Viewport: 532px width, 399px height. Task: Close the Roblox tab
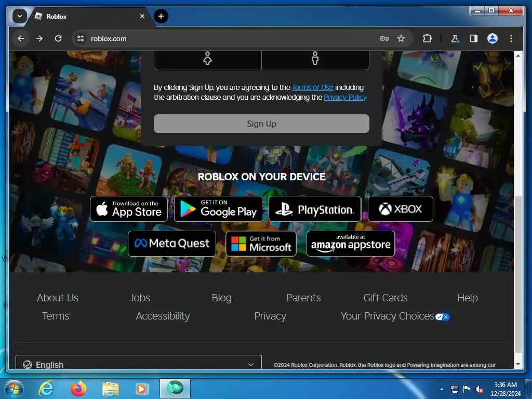pos(142,16)
